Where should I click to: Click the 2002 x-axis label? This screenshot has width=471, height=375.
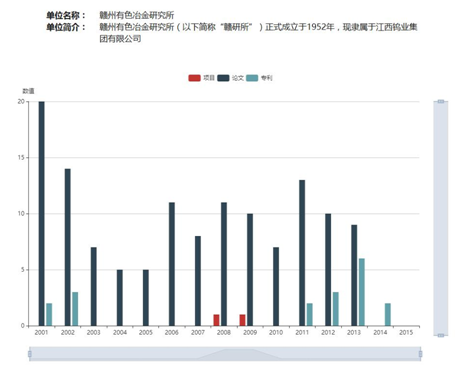click(68, 332)
